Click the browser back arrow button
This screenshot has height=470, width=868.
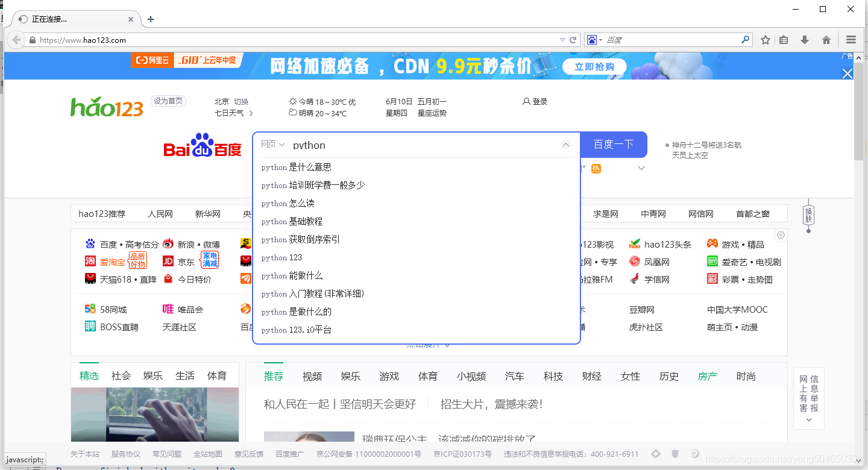(x=16, y=40)
